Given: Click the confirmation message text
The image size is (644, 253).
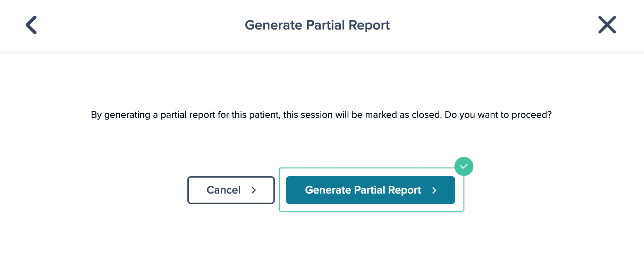Looking at the screenshot, I should tap(321, 115).
